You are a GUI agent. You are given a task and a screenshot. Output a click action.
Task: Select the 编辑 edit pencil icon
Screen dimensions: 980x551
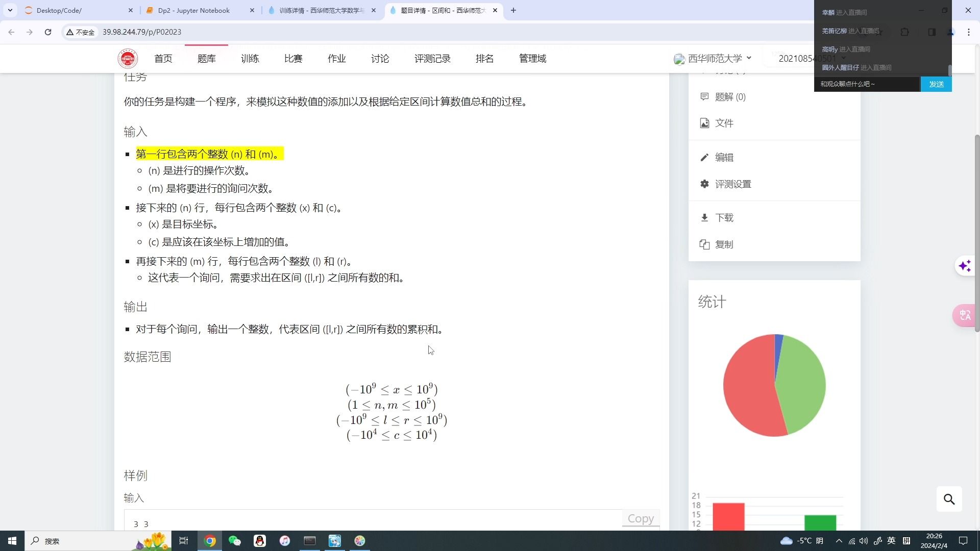tap(705, 157)
